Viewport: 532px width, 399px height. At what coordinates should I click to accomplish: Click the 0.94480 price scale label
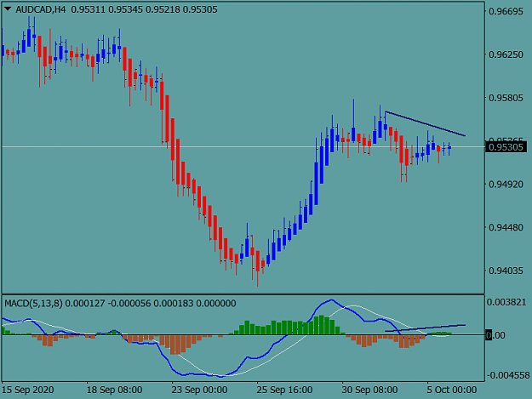coord(506,227)
